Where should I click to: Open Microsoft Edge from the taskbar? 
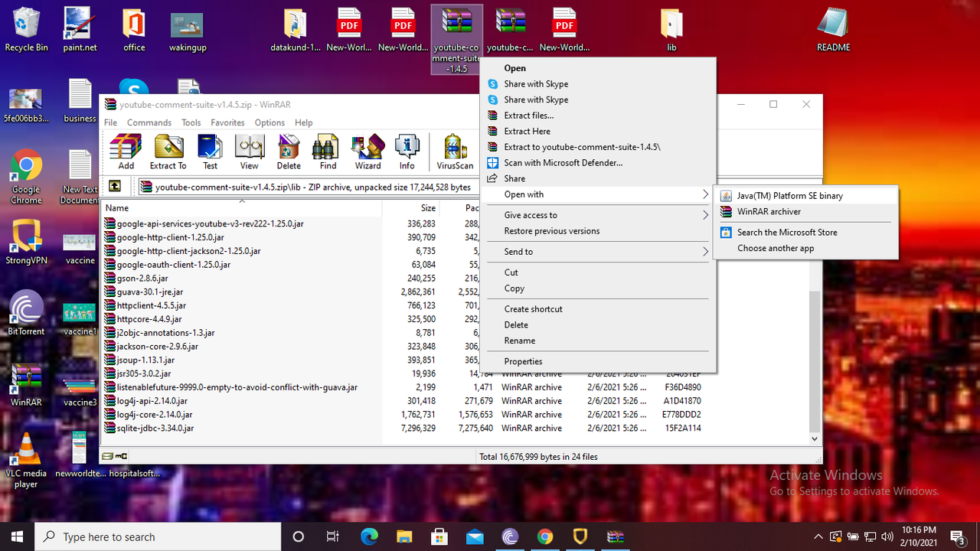tap(369, 536)
